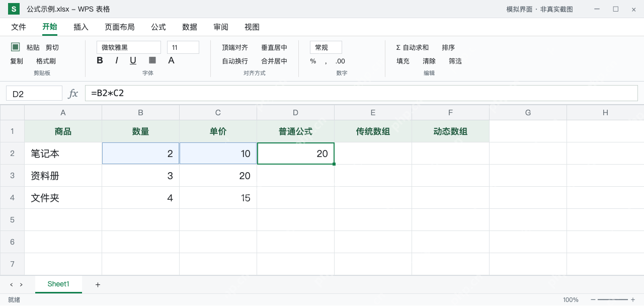Select the 传统数组 header cell
644x306 pixels.
[373, 131]
